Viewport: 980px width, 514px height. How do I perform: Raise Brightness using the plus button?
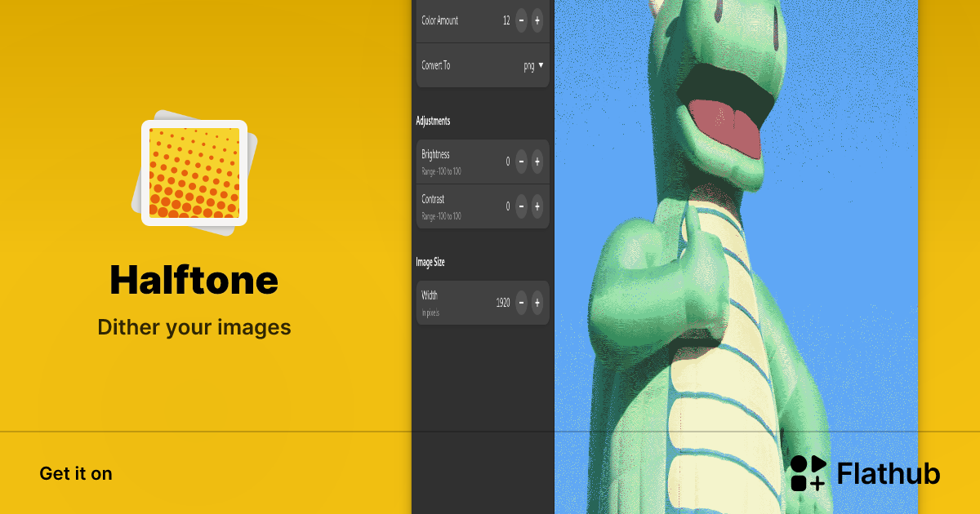coord(537,162)
